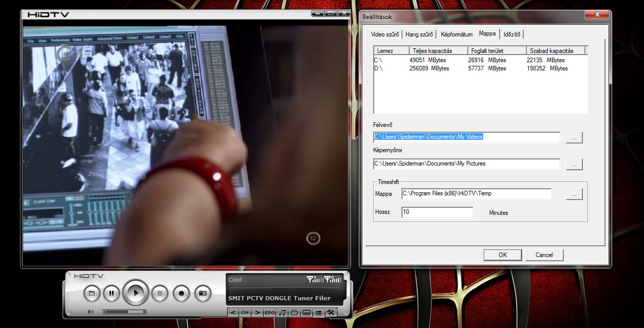Click the music note audio icon

pos(282,313)
